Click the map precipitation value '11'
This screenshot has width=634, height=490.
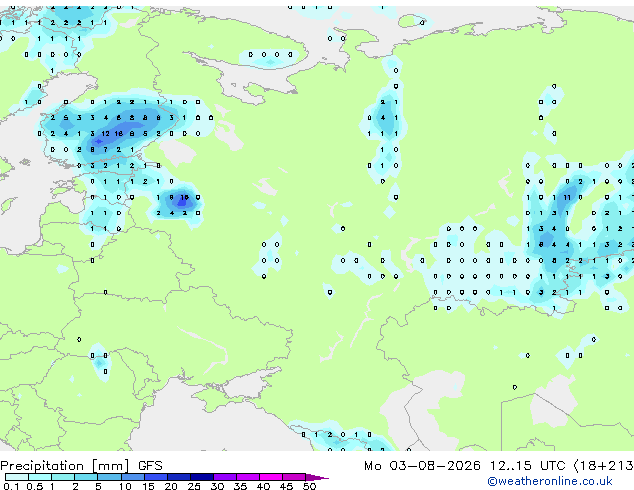pos(567,197)
